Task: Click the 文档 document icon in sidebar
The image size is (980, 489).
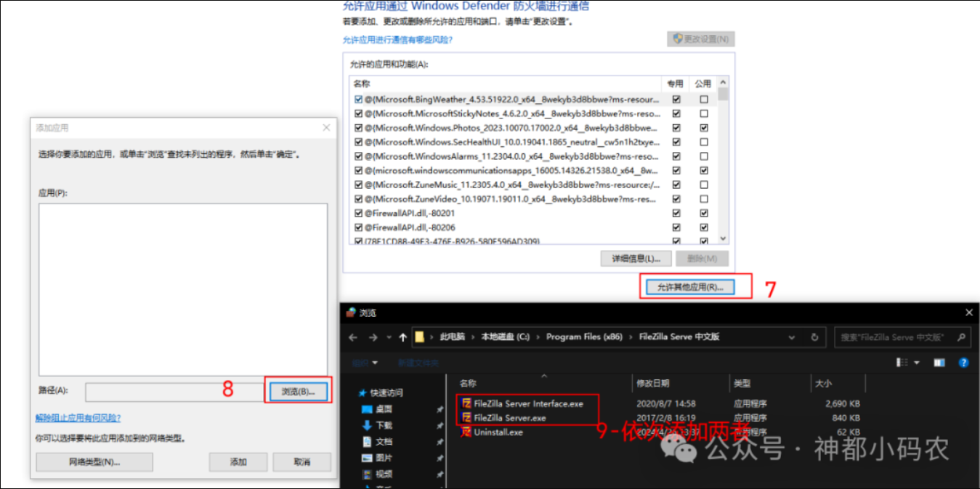Action: coord(367,442)
